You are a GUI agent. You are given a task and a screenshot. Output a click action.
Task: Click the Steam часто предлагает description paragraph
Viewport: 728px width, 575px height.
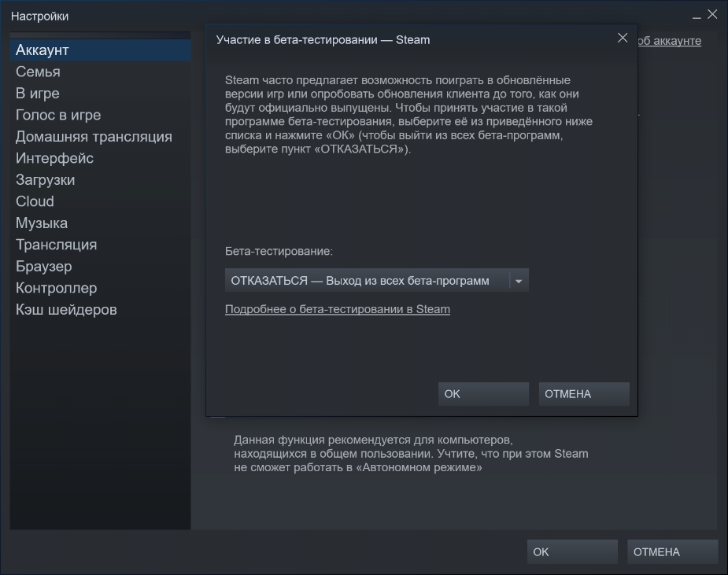tap(409, 115)
